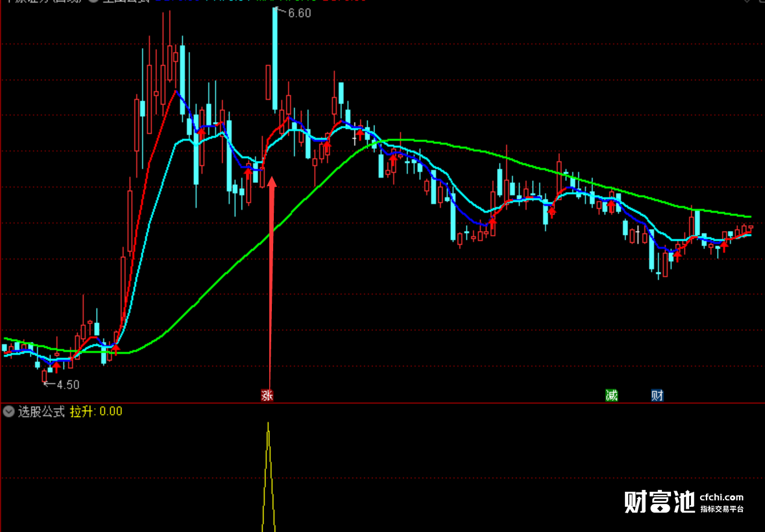Select the 选股公式 indicator label

(42, 411)
